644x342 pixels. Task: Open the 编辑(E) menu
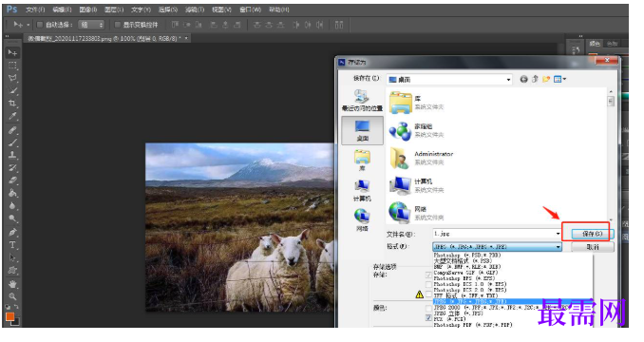pyautogui.click(x=62, y=9)
